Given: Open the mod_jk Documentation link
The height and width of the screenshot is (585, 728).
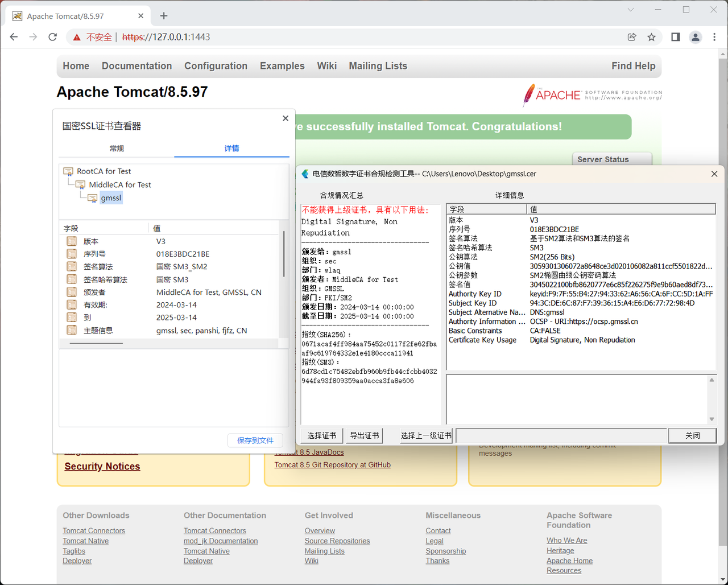Looking at the screenshot, I should tap(221, 541).
